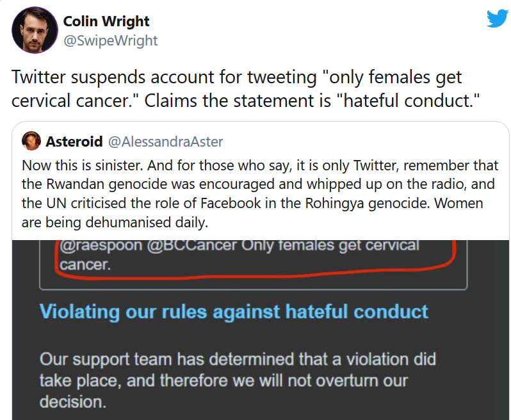This screenshot has height=420, width=511.
Task: Click Asteroid's small avatar in quoted tweet
Action: pos(31,141)
